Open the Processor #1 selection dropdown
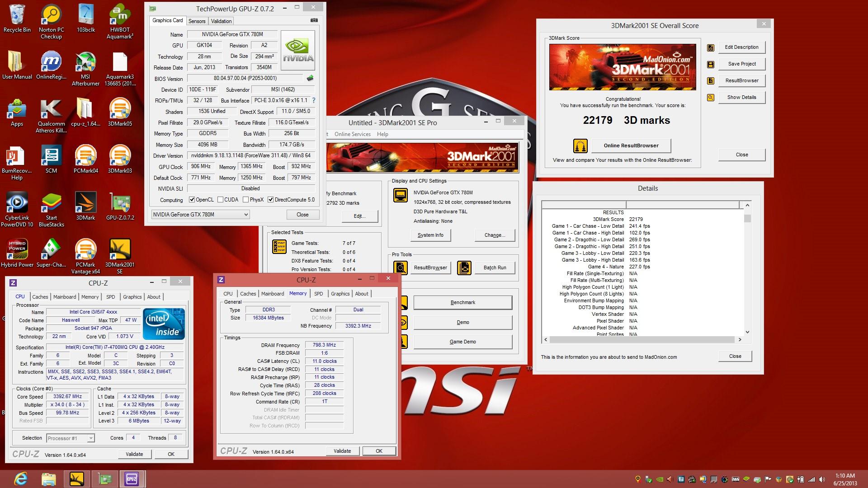868x488 pixels. (x=70, y=438)
